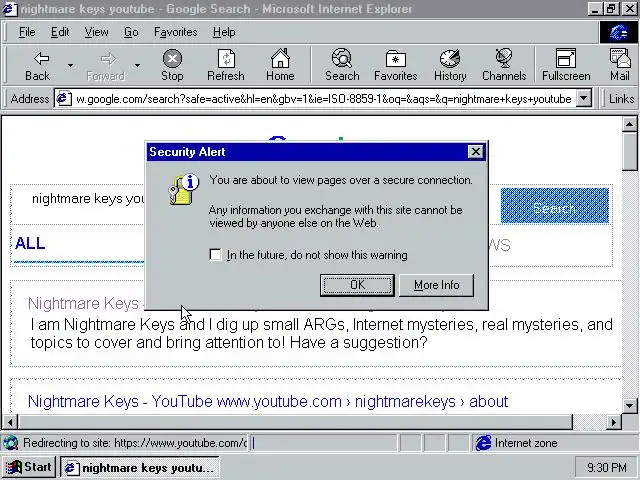Open the File menu

tap(27, 32)
